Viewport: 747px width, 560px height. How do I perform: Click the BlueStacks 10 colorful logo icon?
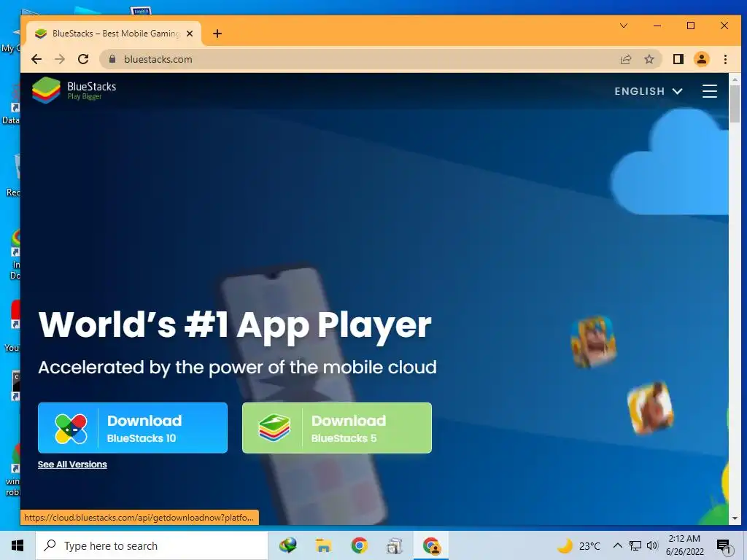71,428
